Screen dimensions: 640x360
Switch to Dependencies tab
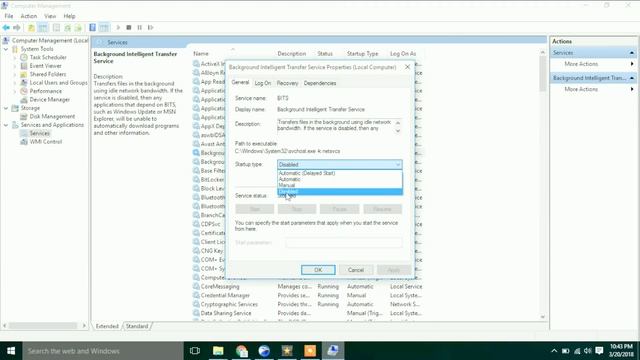point(320,83)
